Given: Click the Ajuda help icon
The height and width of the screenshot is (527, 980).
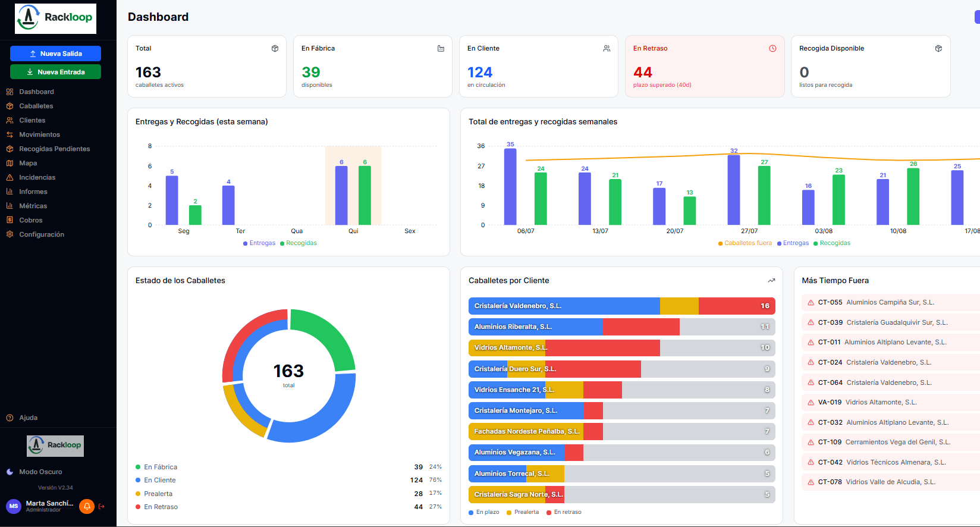Looking at the screenshot, I should click(x=10, y=418).
